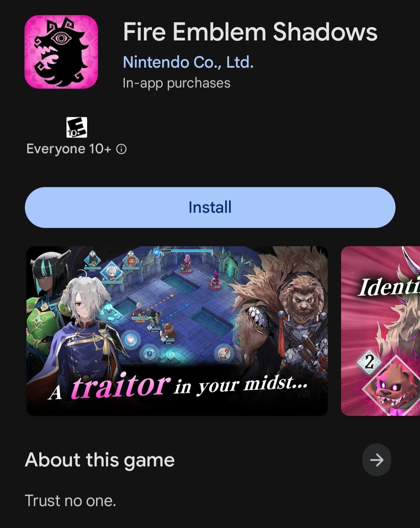Expand About this game with the arrow
Image resolution: width=420 pixels, height=528 pixels.
tap(376, 460)
